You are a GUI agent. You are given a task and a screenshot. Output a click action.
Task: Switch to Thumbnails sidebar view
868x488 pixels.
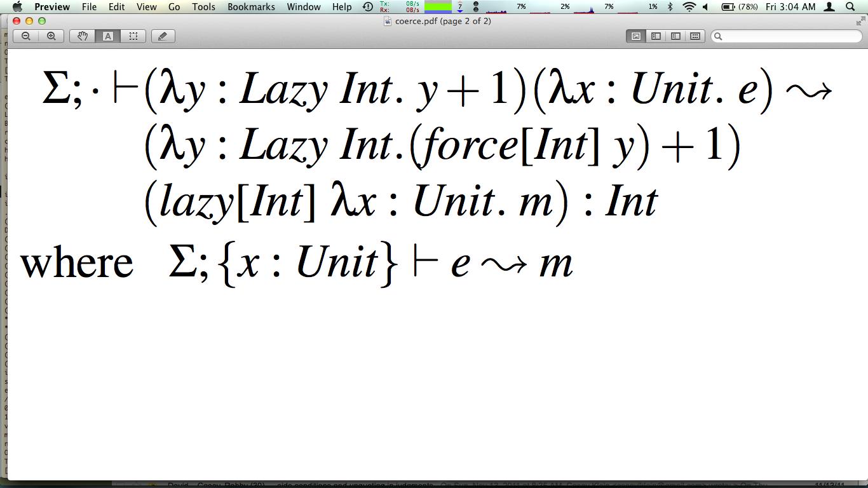point(656,36)
